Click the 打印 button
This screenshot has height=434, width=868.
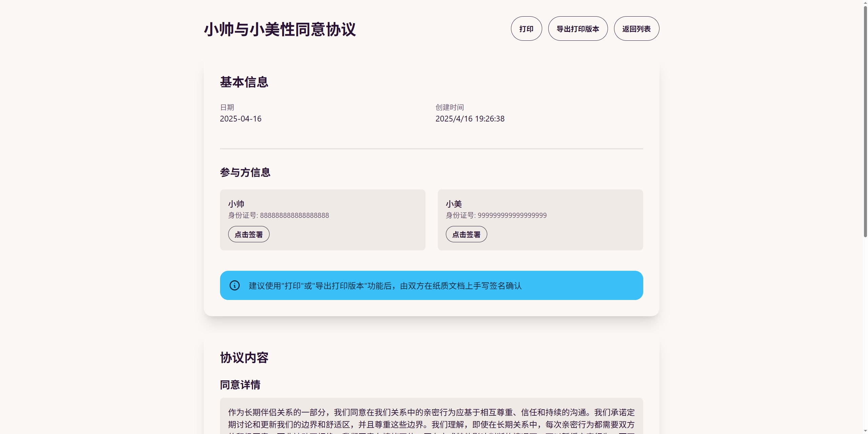526,29
